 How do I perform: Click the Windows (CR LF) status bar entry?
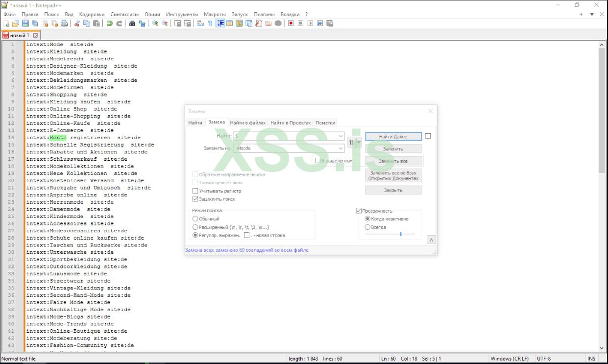[510, 359]
